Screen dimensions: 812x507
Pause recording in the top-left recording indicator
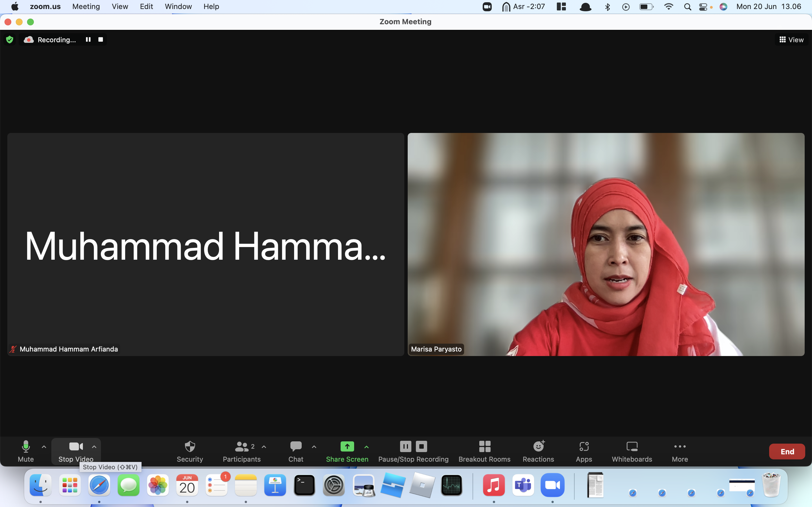coord(88,39)
